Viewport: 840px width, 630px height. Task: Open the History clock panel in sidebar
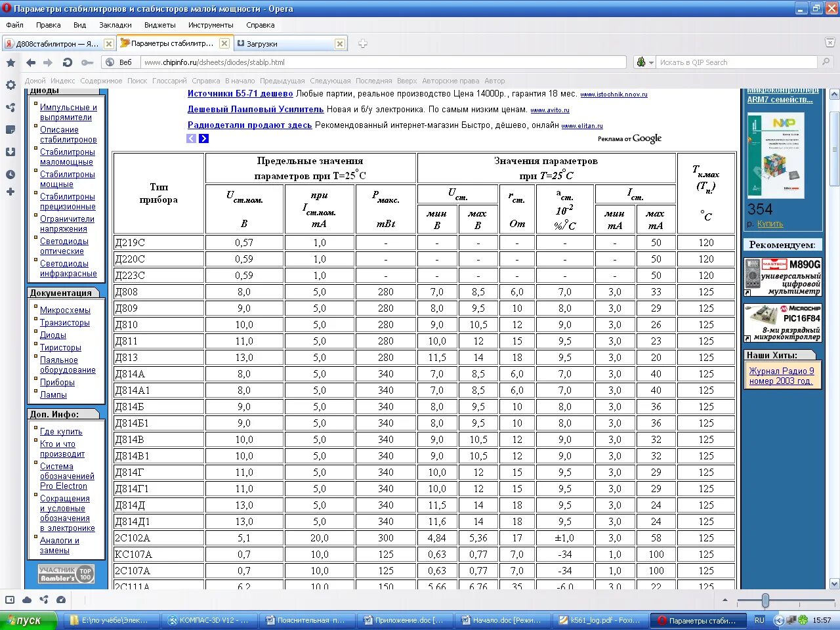tap(10, 174)
